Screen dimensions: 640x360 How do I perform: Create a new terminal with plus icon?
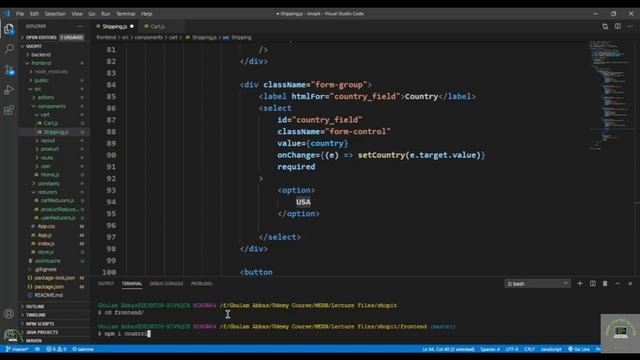point(580,283)
